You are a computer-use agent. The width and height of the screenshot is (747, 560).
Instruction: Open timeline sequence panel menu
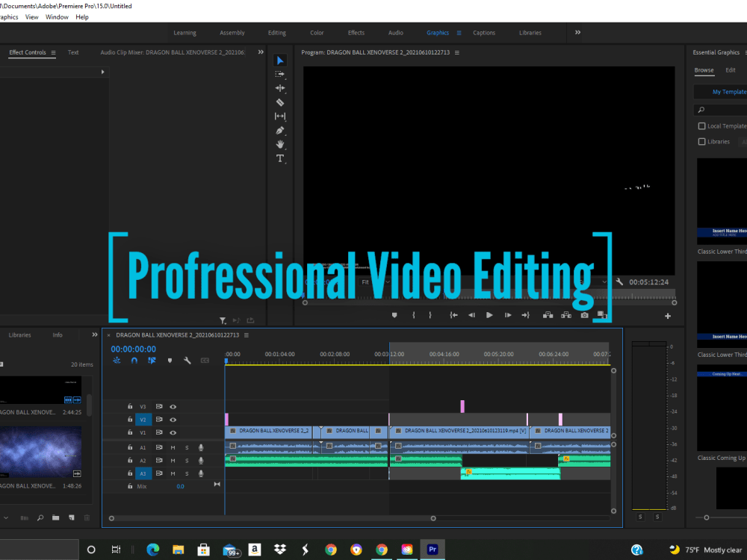(x=247, y=335)
